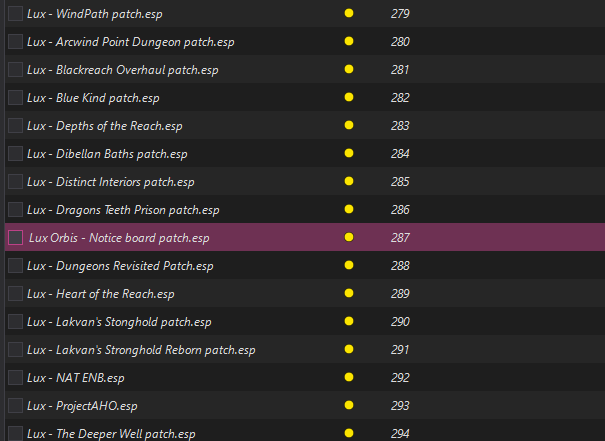The width and height of the screenshot is (605, 441).
Task: Click yellow flag dot in Lakvan's Stronghold Reborn row
Action: click(x=349, y=349)
